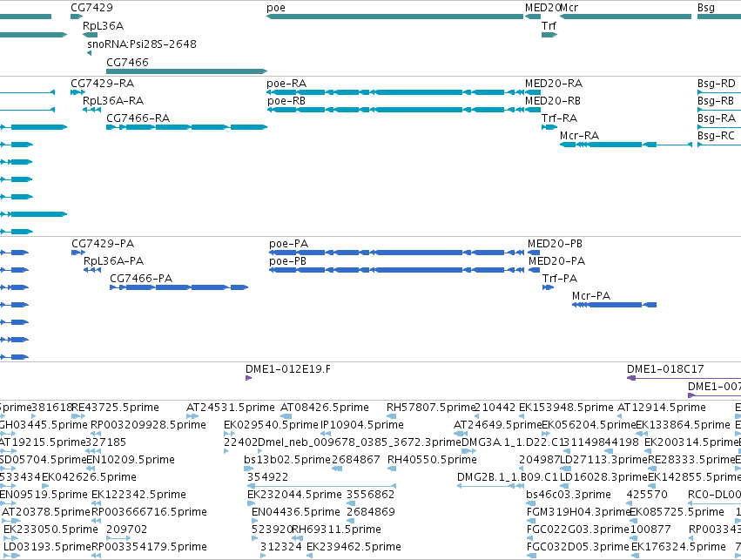Click the 312324 EST label
Viewport: 741px width, 560px height.
tap(280, 547)
